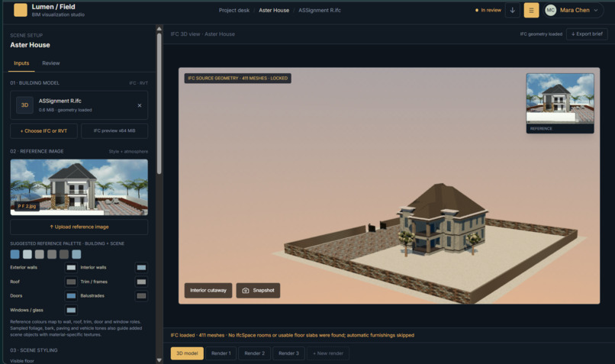Click the sidebar scrollbar up arrow
This screenshot has width=615, height=364.
[x=159, y=29]
